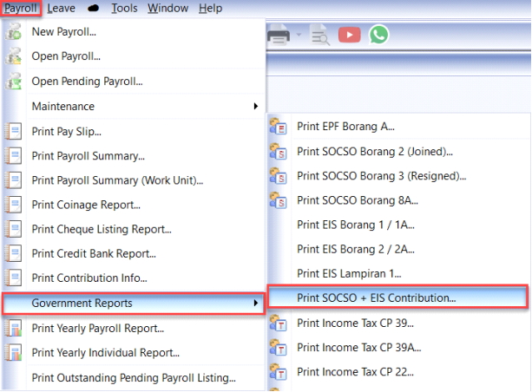This screenshot has width=532, height=392.
Task: Click the EPF Borang A icon
Action: [279, 127]
